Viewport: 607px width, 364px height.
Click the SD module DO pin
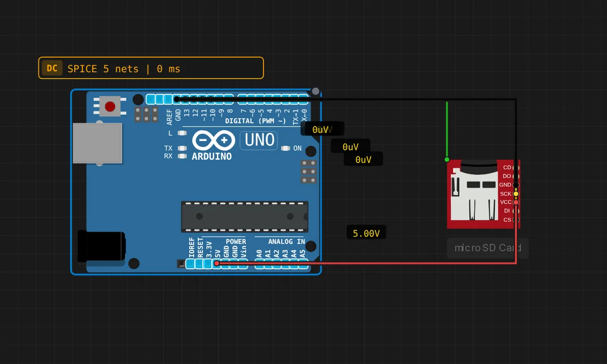pos(515,176)
